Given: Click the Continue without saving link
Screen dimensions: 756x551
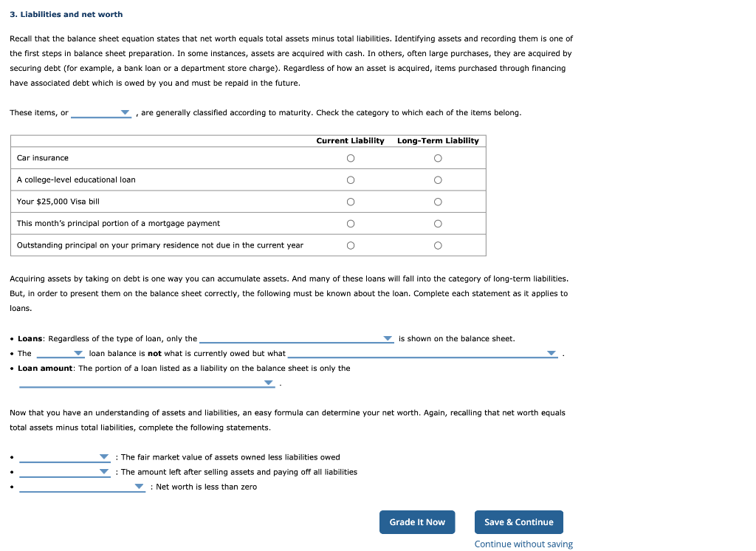Looking at the screenshot, I should tap(523, 544).
